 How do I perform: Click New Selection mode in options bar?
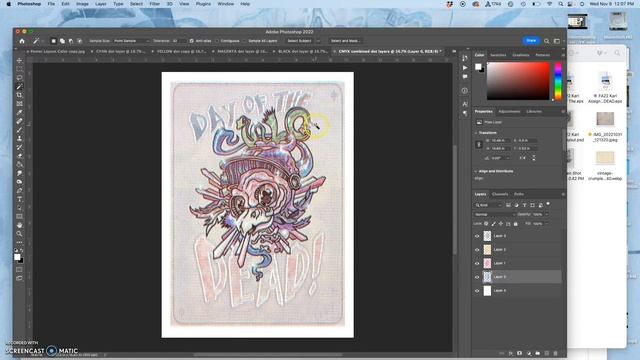53,41
